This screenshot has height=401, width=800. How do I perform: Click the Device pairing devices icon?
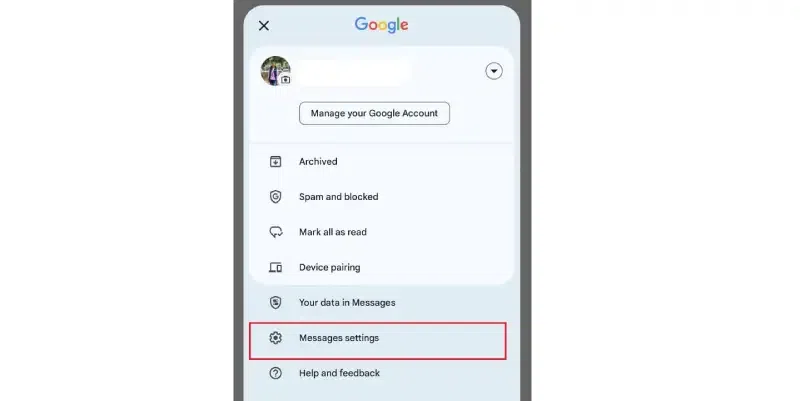[x=276, y=267]
